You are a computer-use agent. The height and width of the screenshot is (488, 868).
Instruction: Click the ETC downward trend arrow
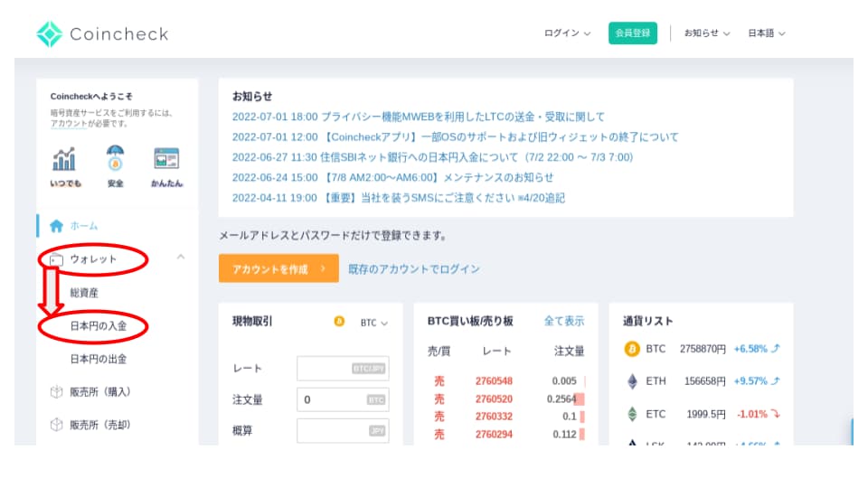(x=776, y=414)
